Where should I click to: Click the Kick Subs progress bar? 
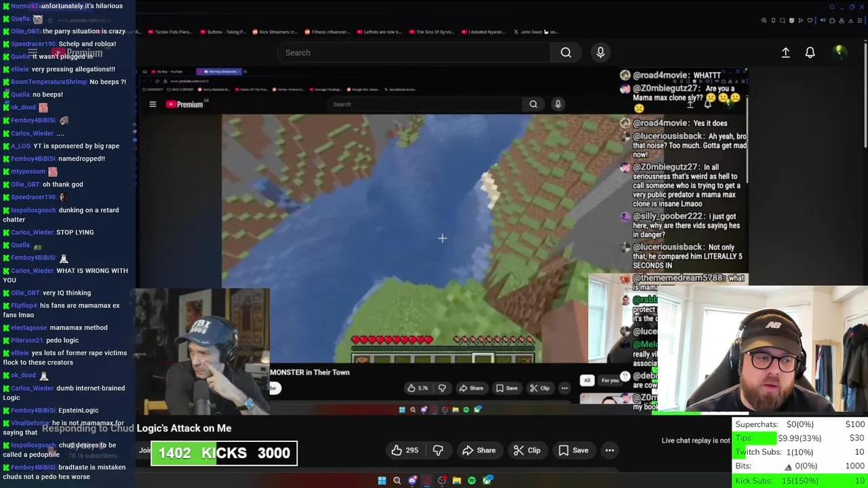pyautogui.click(x=800, y=481)
